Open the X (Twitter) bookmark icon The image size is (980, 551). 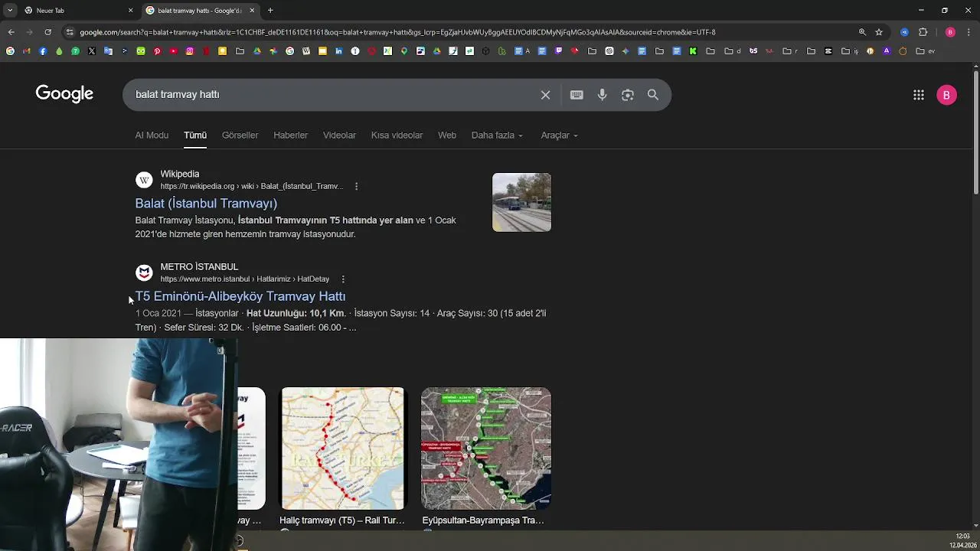pos(92,51)
